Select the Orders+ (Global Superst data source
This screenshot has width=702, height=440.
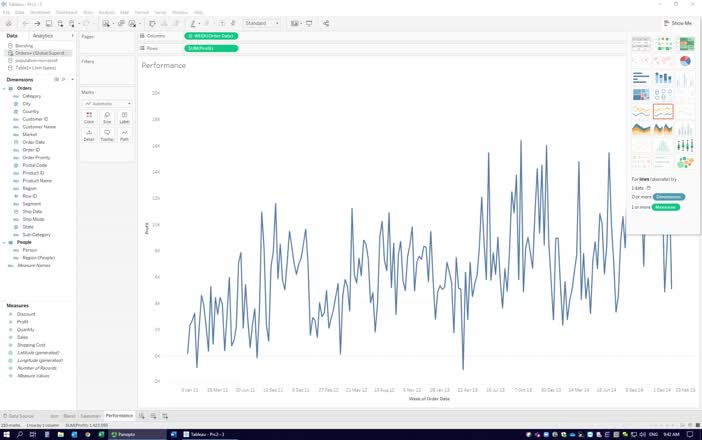click(x=40, y=52)
